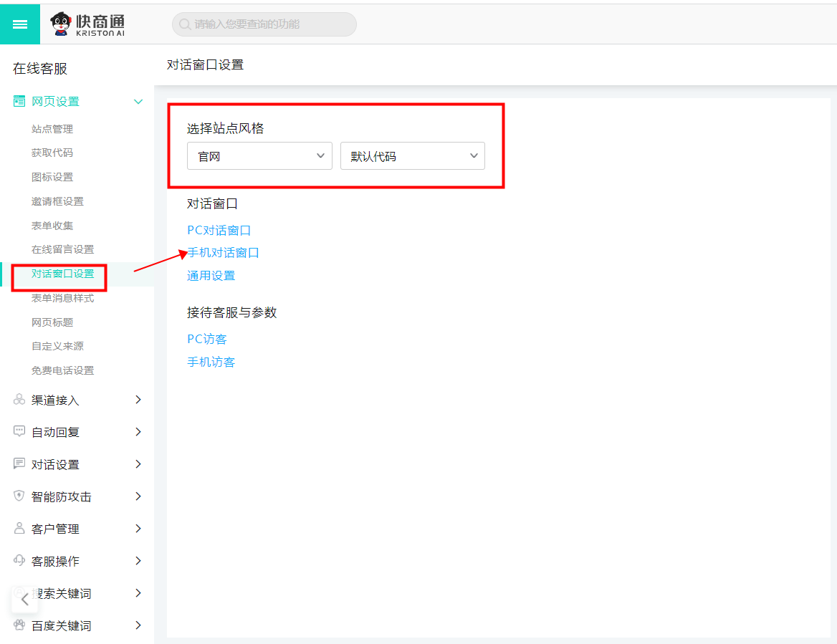837x644 pixels.
Task: Click the function search input field
Action: tap(265, 24)
